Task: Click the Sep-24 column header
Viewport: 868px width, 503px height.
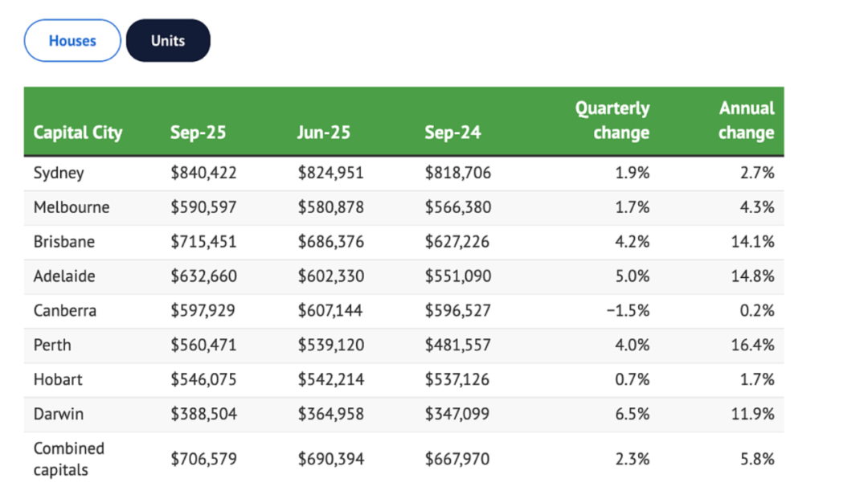Action: 452,132
